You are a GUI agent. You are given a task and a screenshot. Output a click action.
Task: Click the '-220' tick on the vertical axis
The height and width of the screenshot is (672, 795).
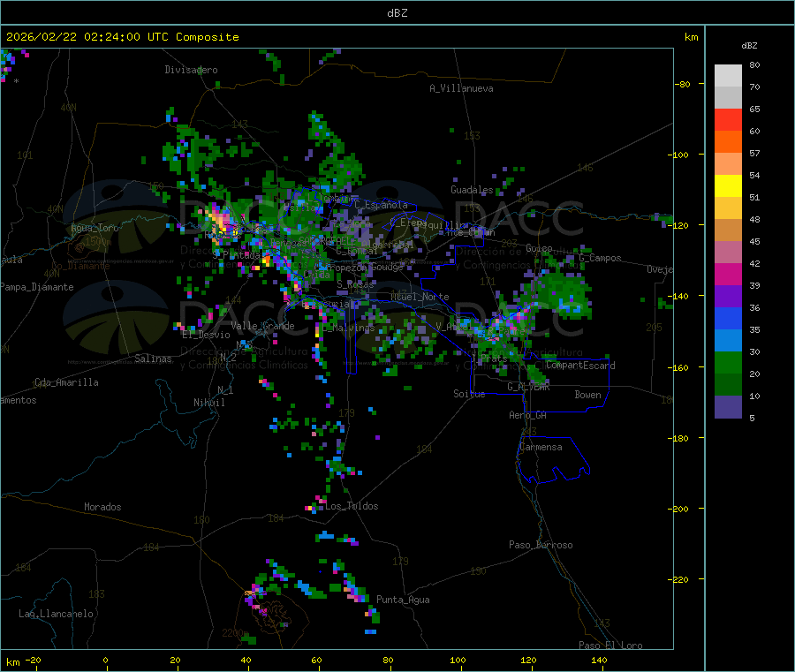tap(680, 580)
